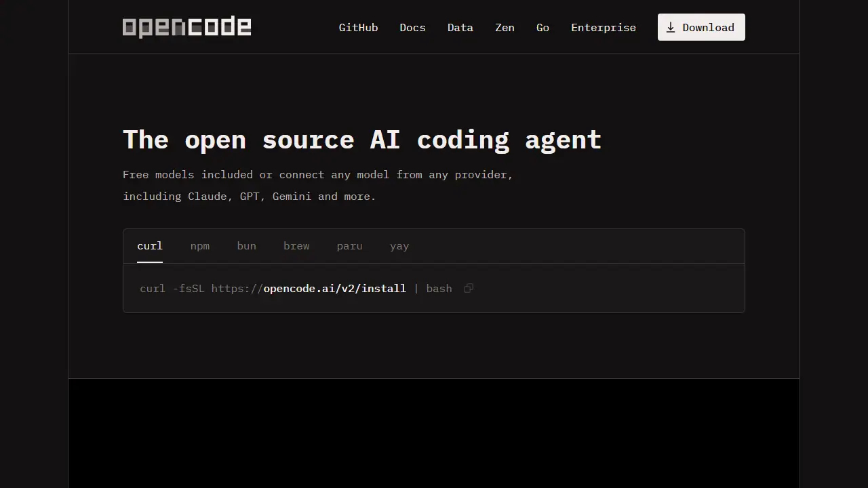Switch to the npm tab
The image size is (868, 488).
coord(200,246)
